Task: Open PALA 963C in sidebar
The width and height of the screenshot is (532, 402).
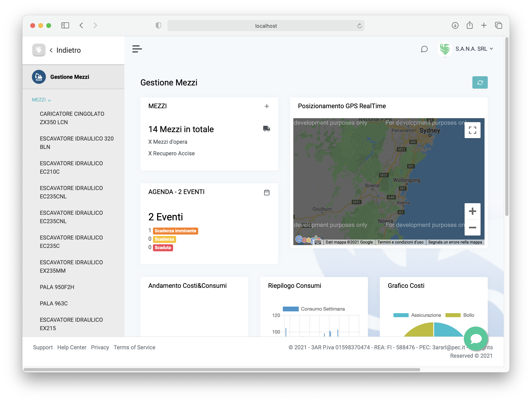Action: pos(54,303)
